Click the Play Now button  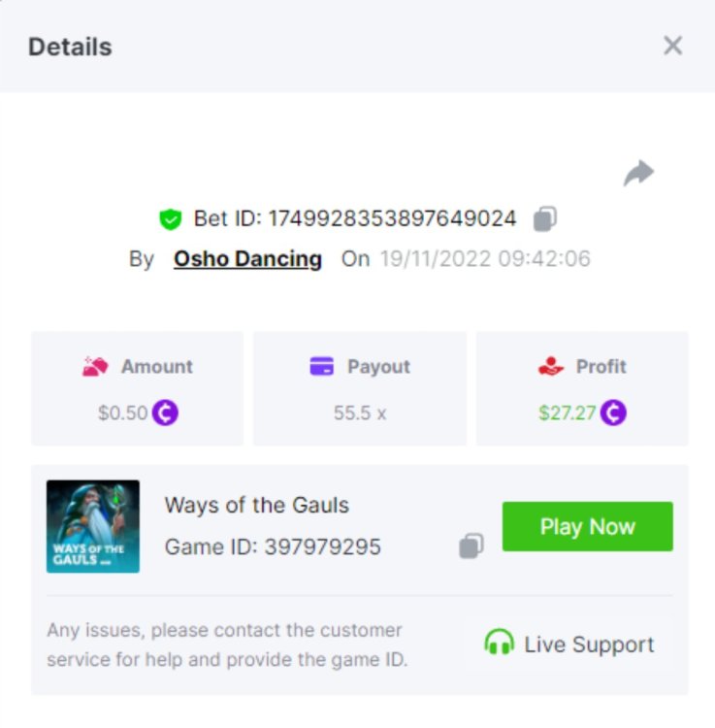coord(587,526)
